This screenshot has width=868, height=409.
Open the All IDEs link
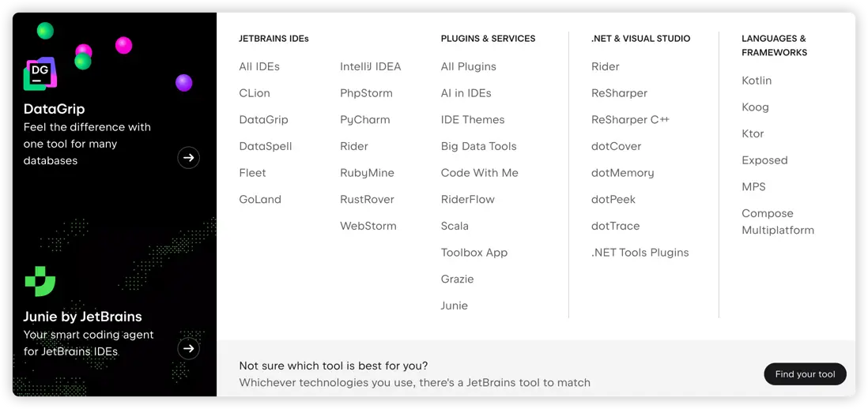pos(259,66)
